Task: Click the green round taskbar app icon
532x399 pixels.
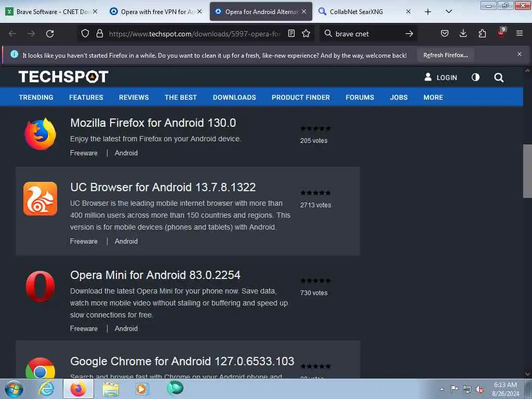Action: (x=175, y=388)
